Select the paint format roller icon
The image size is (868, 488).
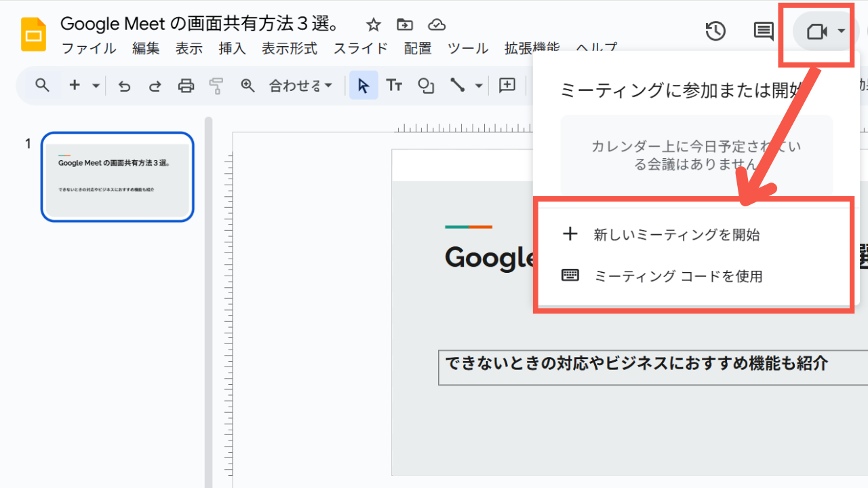[x=216, y=86]
